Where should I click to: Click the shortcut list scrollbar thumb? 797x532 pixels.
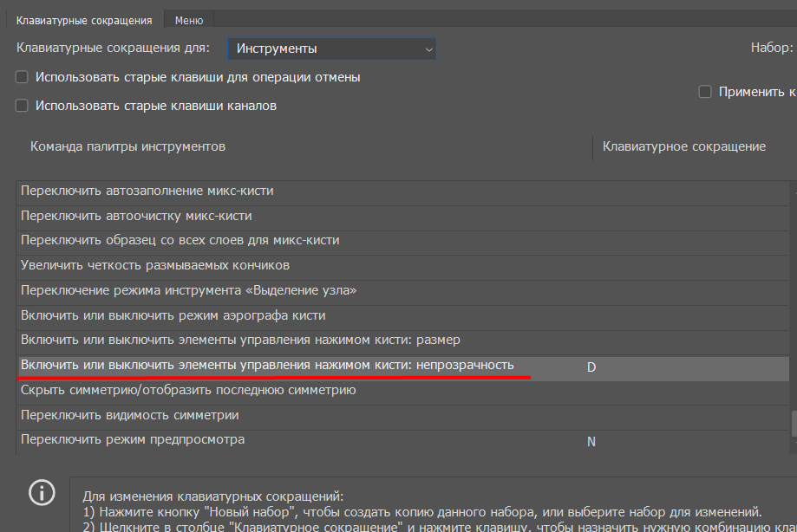click(x=794, y=424)
